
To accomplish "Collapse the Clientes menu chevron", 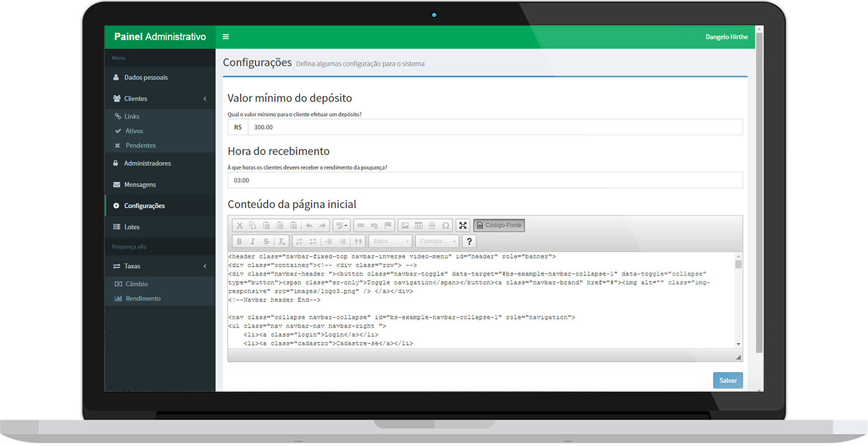I will click(x=205, y=99).
